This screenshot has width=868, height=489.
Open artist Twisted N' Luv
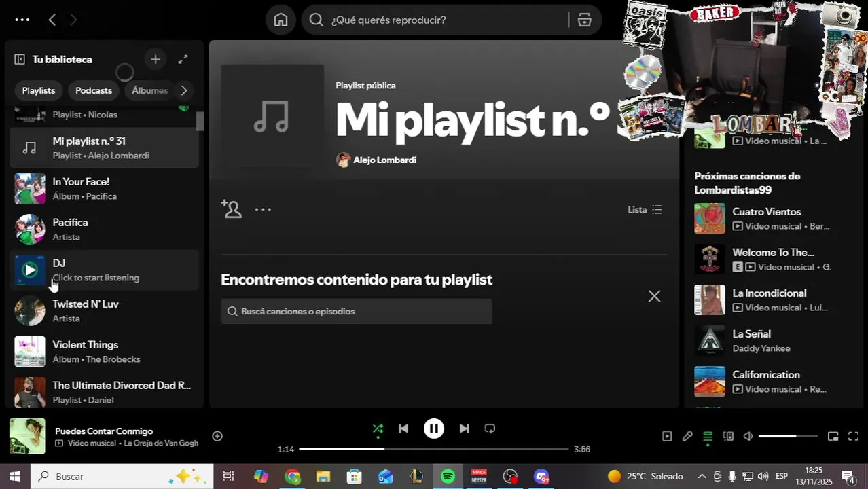point(104,311)
